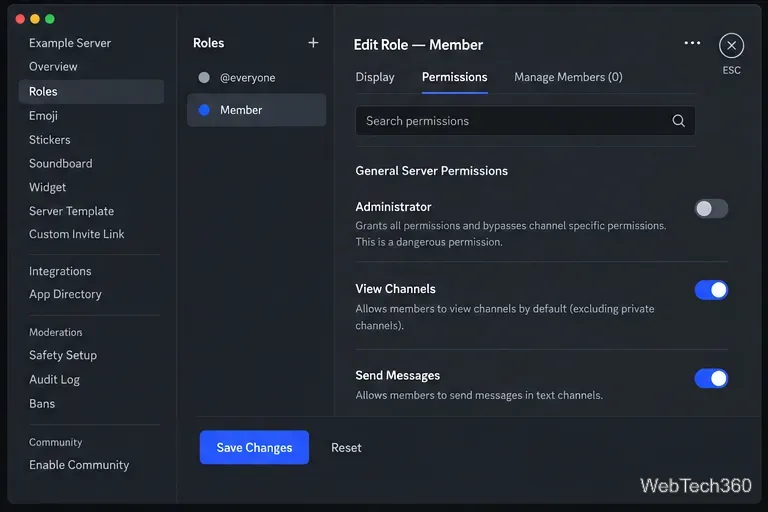
Task: Switch to the Display tab
Action: point(375,77)
